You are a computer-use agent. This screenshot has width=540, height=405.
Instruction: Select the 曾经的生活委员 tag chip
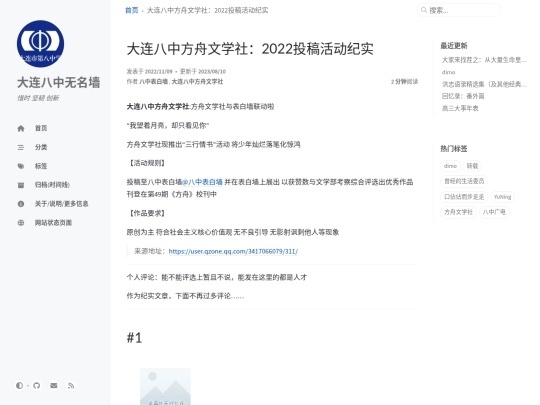[464, 181]
